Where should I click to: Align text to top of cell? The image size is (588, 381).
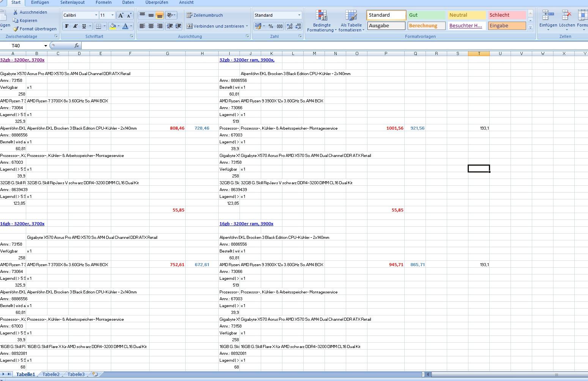coord(142,15)
